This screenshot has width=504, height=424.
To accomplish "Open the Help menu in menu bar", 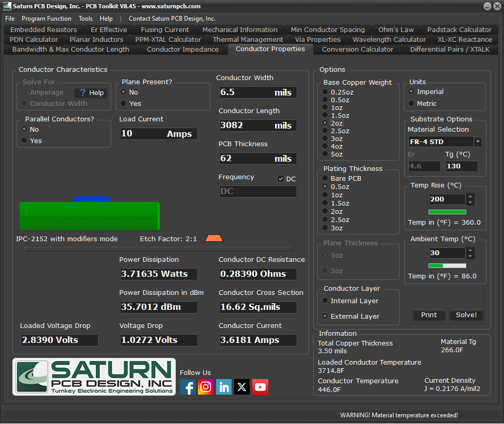I will coord(106,19).
